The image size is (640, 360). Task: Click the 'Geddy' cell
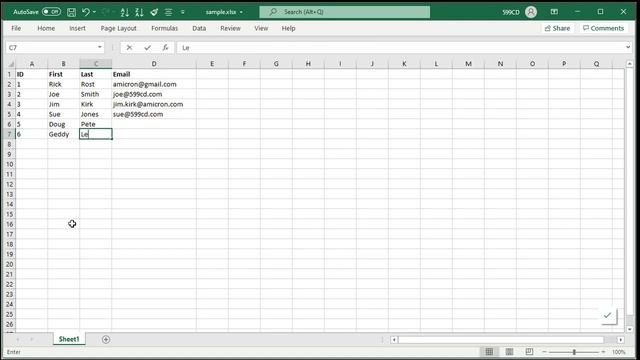pos(63,134)
